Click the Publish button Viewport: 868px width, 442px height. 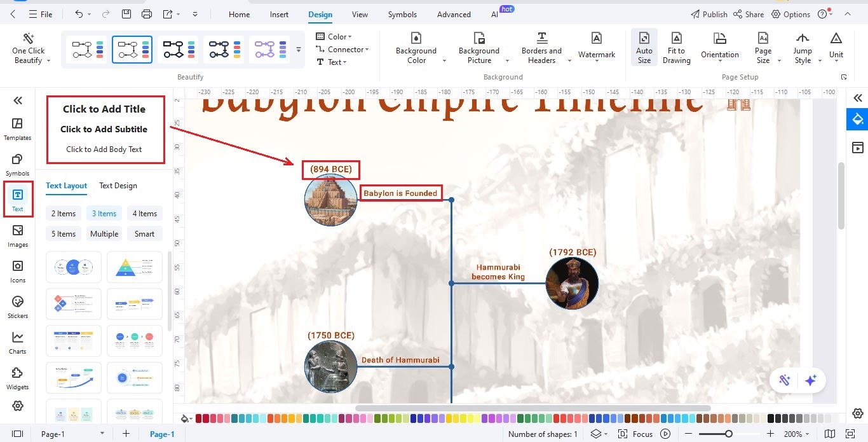(x=709, y=14)
